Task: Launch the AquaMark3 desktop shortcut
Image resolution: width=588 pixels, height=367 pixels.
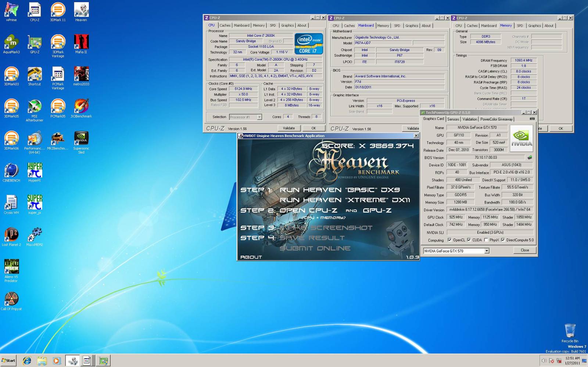Action: pos(11,44)
